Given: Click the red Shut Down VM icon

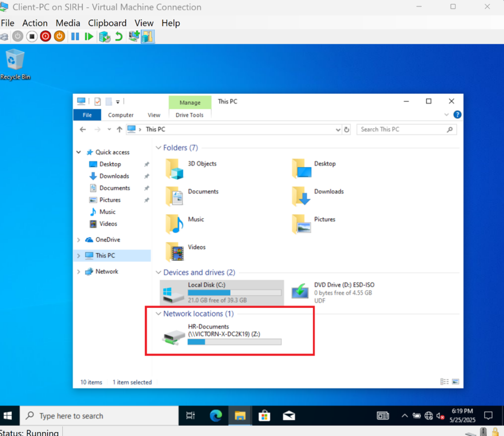Looking at the screenshot, I should pyautogui.click(x=46, y=36).
